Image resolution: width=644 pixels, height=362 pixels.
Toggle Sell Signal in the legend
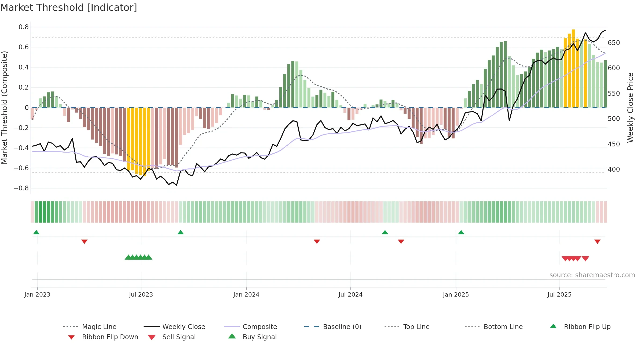click(x=172, y=337)
